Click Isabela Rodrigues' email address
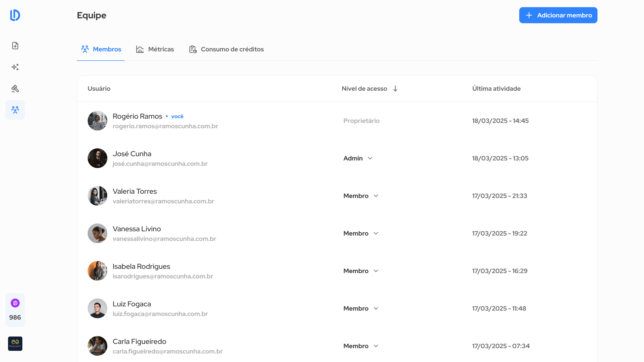644x362 pixels. 163,276
